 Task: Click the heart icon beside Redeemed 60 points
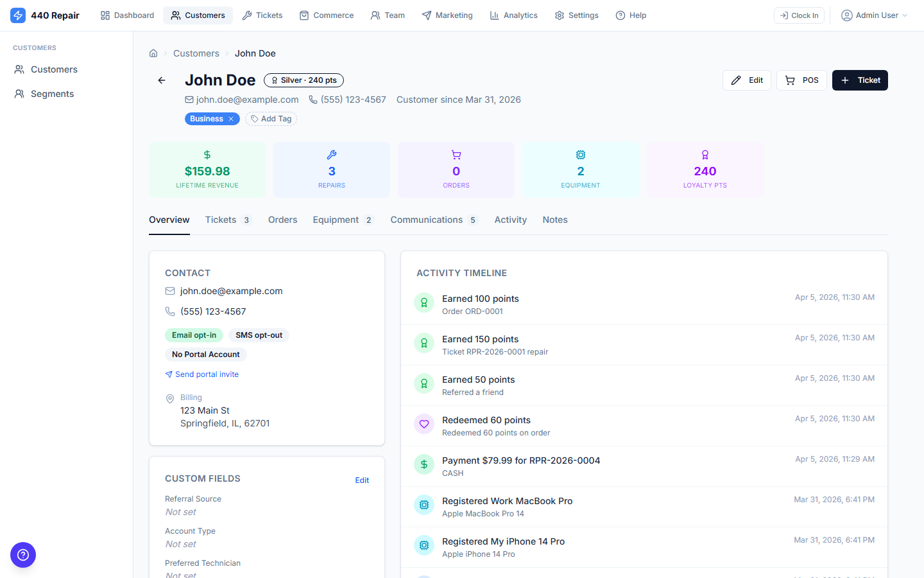[424, 424]
